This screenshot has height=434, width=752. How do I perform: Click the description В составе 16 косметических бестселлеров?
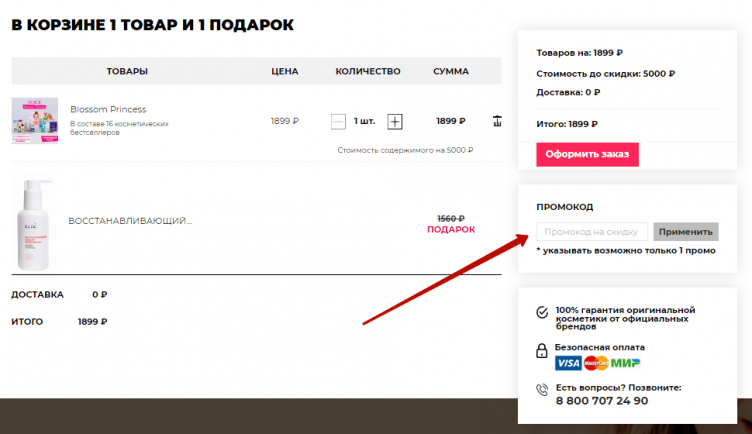pyautogui.click(x=119, y=128)
